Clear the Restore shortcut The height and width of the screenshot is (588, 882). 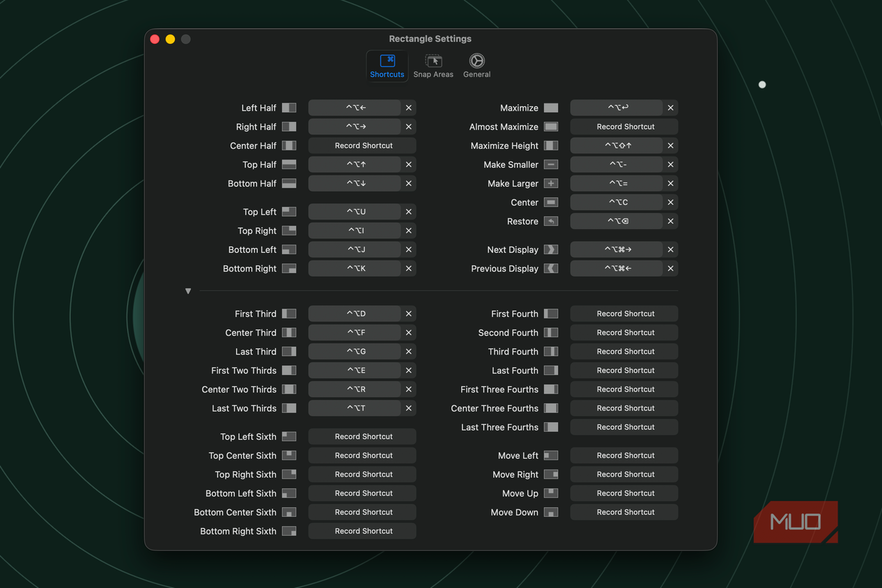point(671,221)
